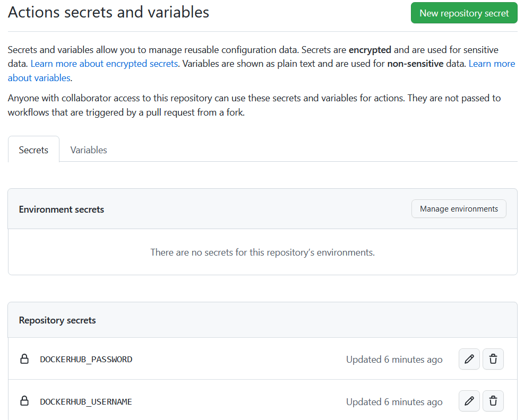Open the Learn more about encrypted secrets link
The width and height of the screenshot is (524, 420).
(x=104, y=64)
